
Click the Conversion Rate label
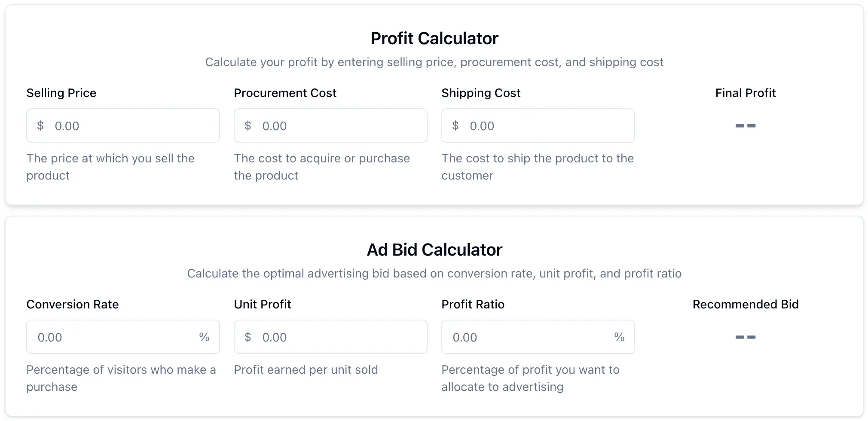coord(73,304)
